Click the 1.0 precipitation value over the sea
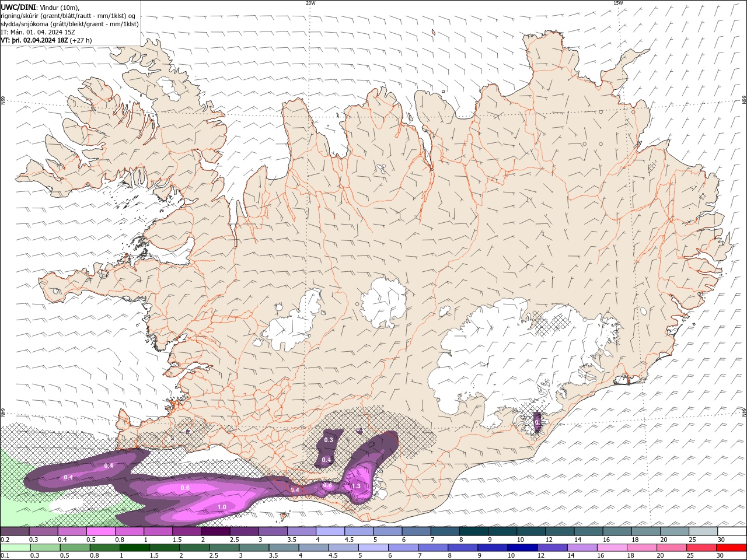Viewport: 747px width, 560px height. click(222, 507)
